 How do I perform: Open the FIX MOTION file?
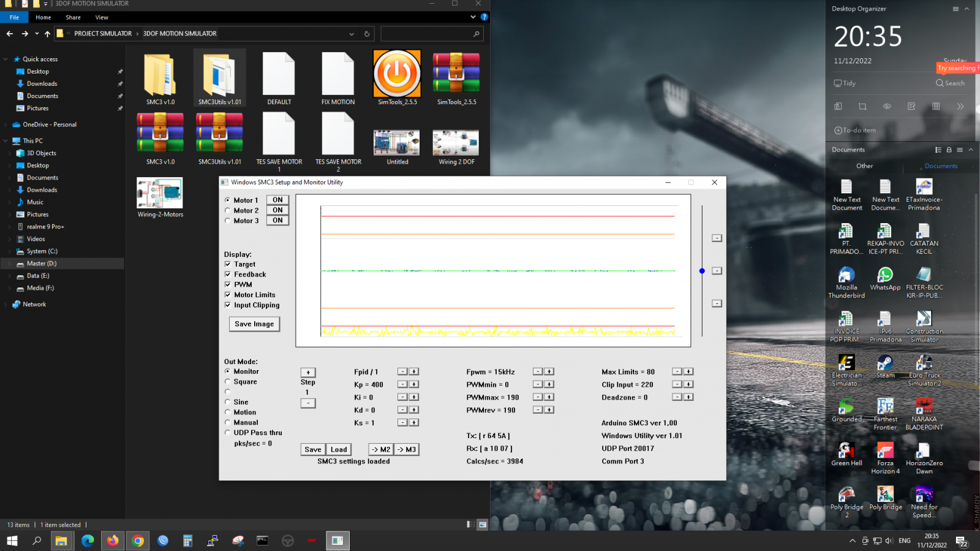pos(338,78)
